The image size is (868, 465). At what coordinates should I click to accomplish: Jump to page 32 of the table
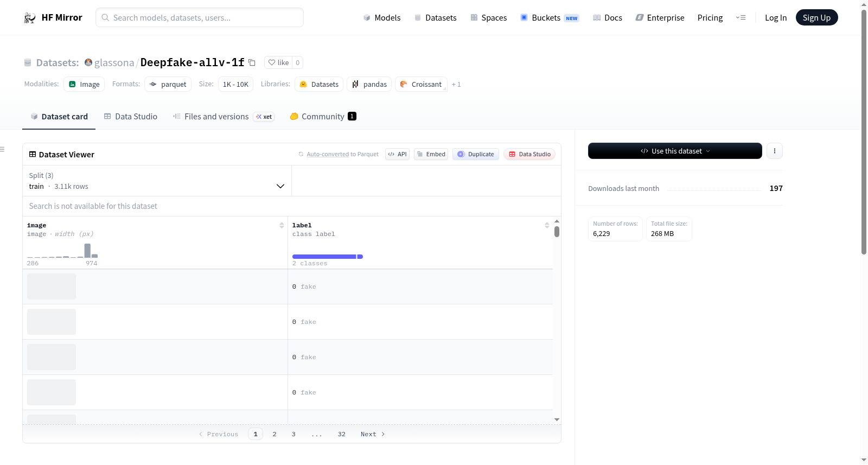tap(342, 434)
